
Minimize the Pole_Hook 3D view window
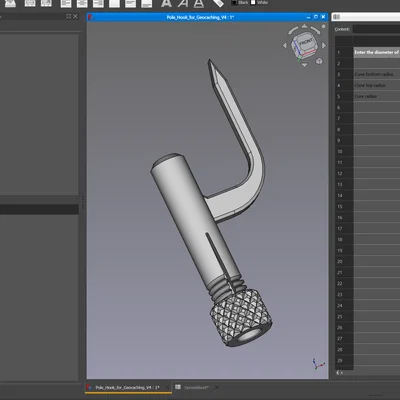[309, 17]
